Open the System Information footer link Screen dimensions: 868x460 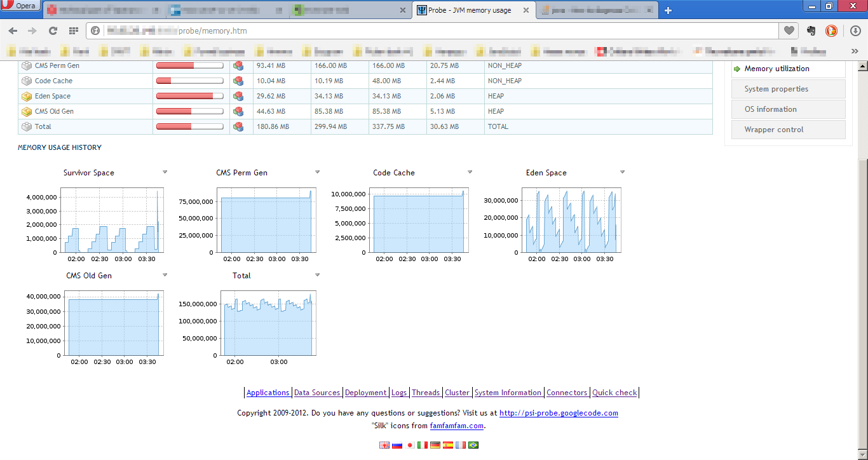click(x=508, y=393)
